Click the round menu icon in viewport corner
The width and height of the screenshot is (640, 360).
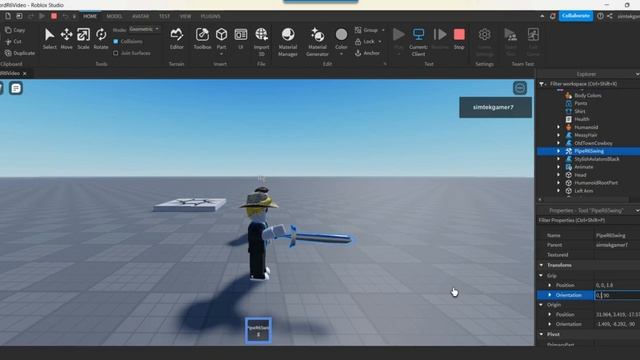pos(520,88)
